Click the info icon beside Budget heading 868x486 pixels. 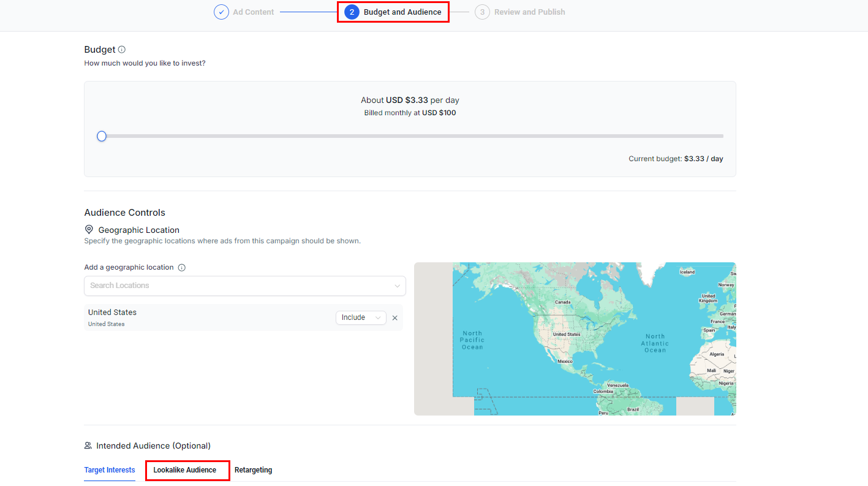[x=121, y=50]
